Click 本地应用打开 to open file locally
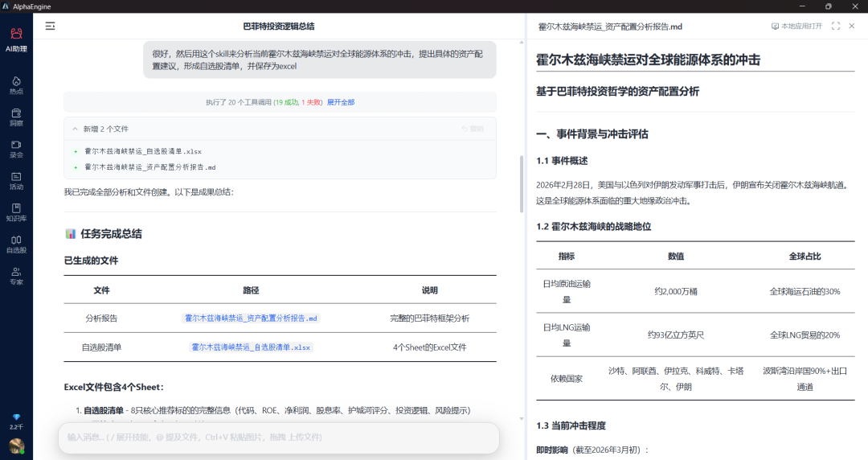 pyautogui.click(x=796, y=26)
